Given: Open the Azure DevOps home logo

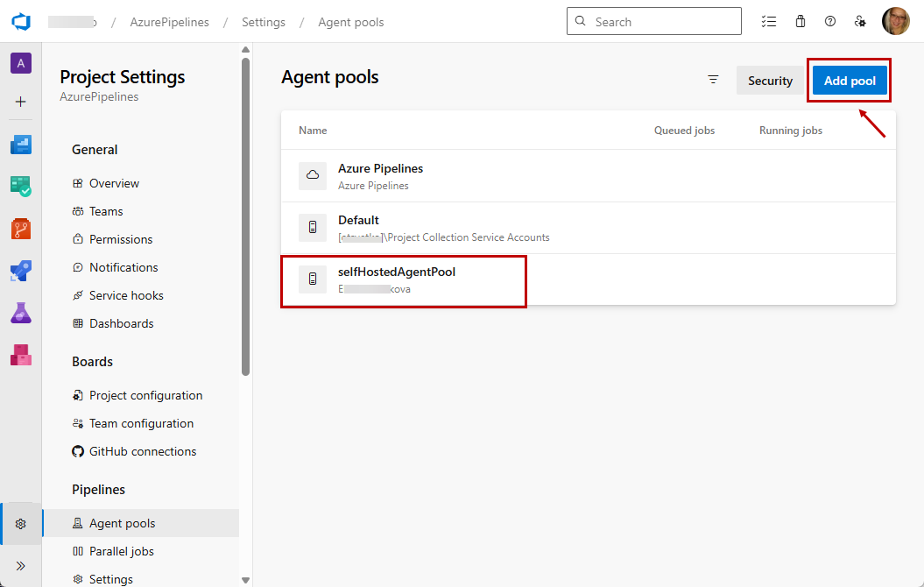Looking at the screenshot, I should tap(21, 22).
